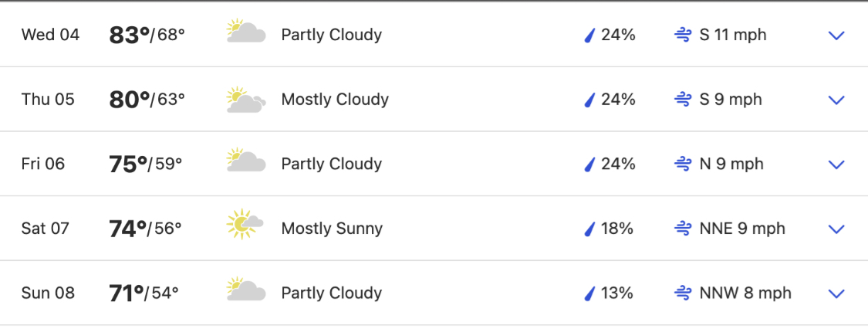Expand the Thu 05 forecast details chevron
The image size is (868, 329).
(836, 100)
